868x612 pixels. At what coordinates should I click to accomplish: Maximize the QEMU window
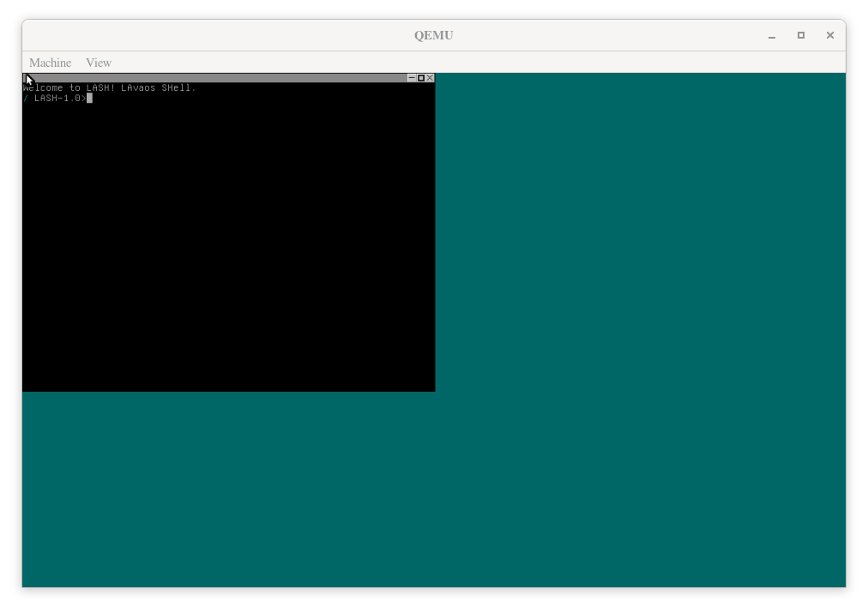tap(801, 35)
